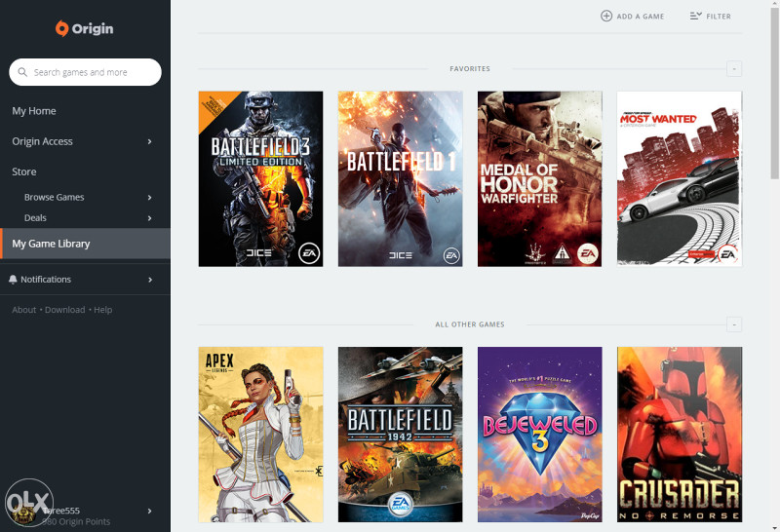This screenshot has width=780, height=532.
Task: Click the orange corner banner on Battlefield 3
Action: pyautogui.click(x=214, y=105)
